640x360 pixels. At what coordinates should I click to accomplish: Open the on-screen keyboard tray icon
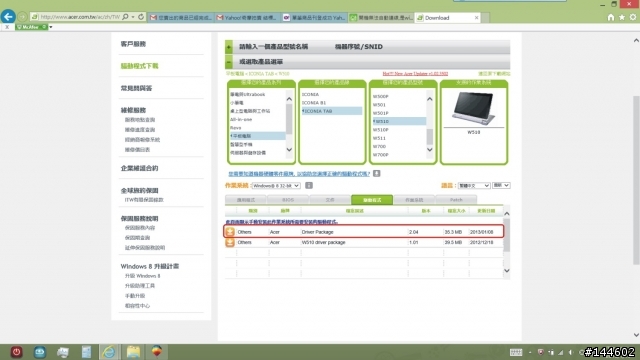516,352
